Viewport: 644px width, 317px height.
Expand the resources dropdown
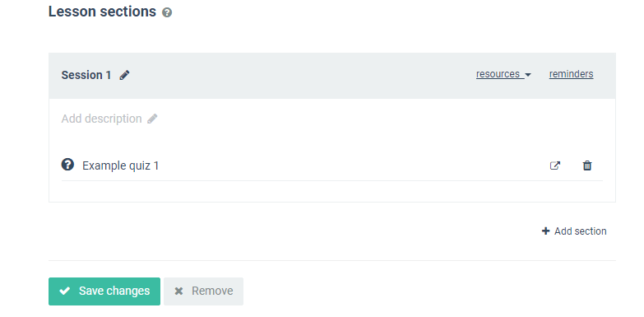(503, 74)
